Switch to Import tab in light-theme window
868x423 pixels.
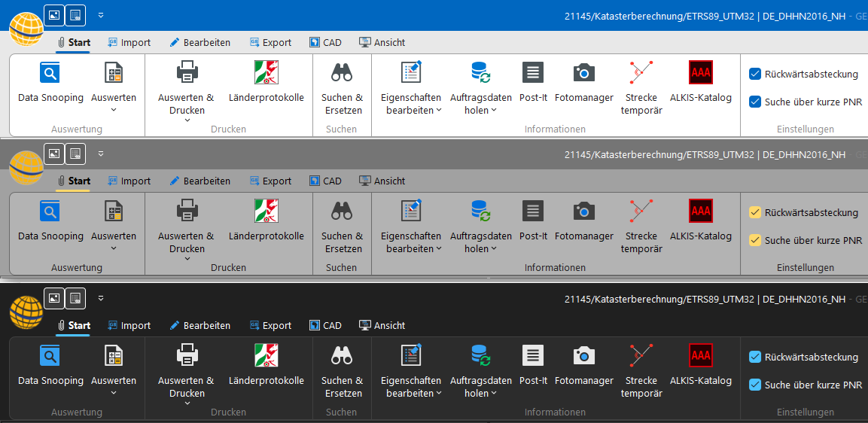129,43
